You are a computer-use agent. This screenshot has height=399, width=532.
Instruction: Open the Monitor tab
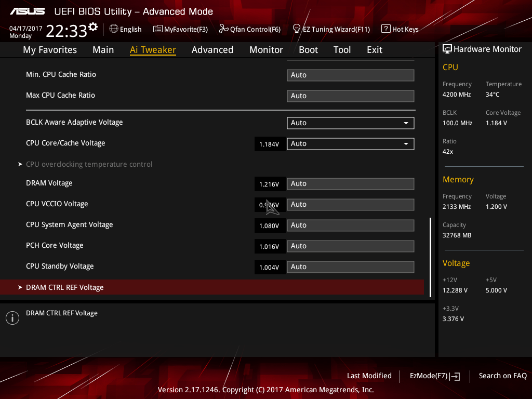[x=267, y=50]
